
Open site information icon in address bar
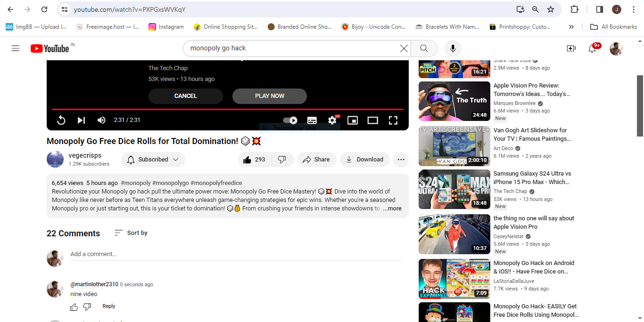65,9
